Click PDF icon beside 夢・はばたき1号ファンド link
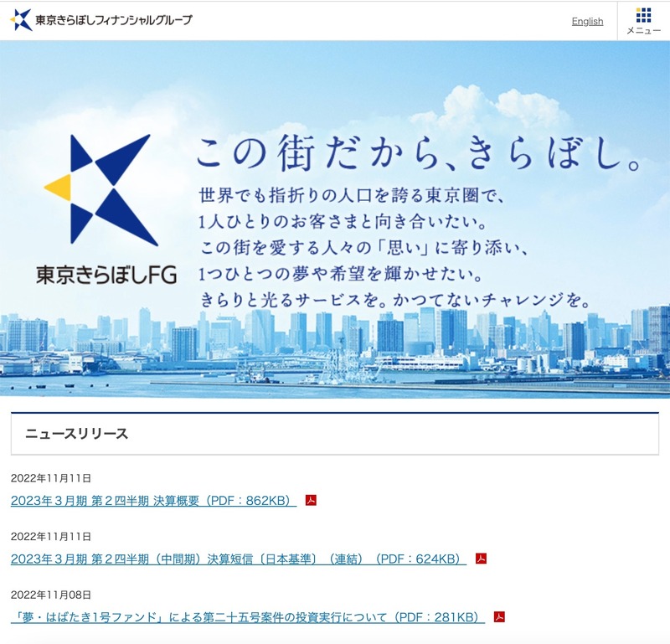 tap(499, 617)
